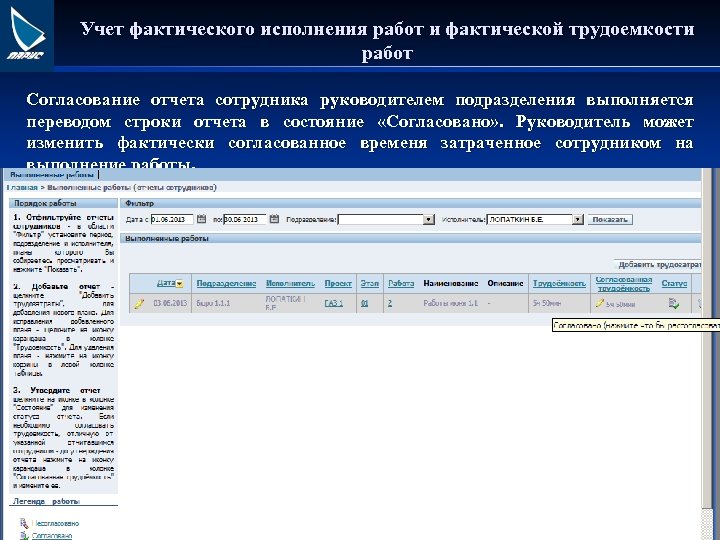Sort by Исполнитель column header
This screenshot has width=720, height=540.
tap(290, 283)
